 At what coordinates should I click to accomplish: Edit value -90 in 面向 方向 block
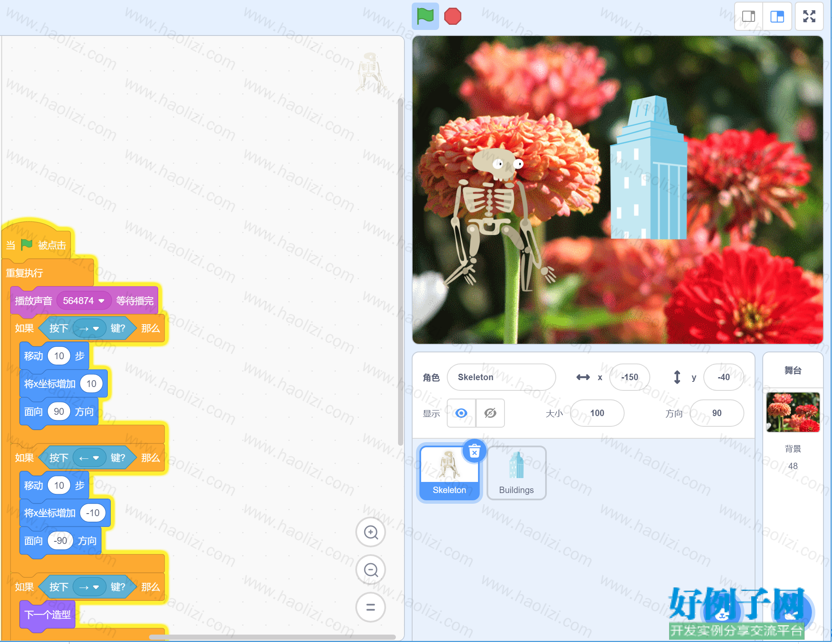[x=60, y=541]
